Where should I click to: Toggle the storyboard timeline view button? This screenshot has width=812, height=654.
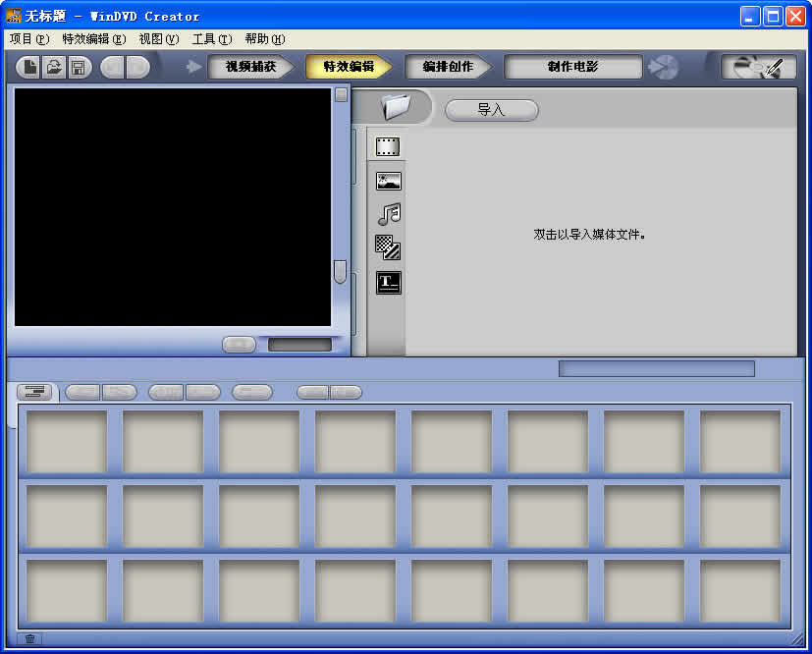tap(34, 392)
